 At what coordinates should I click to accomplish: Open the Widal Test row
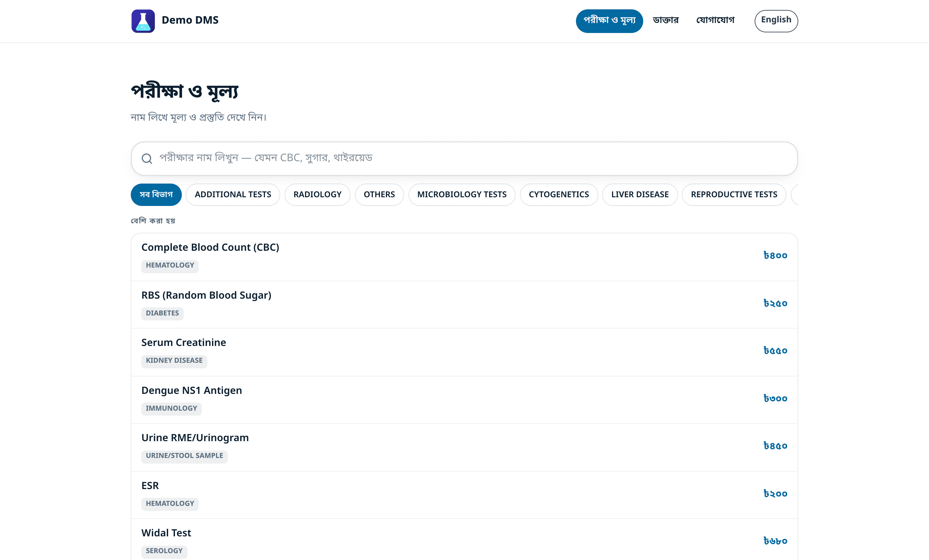click(464, 540)
